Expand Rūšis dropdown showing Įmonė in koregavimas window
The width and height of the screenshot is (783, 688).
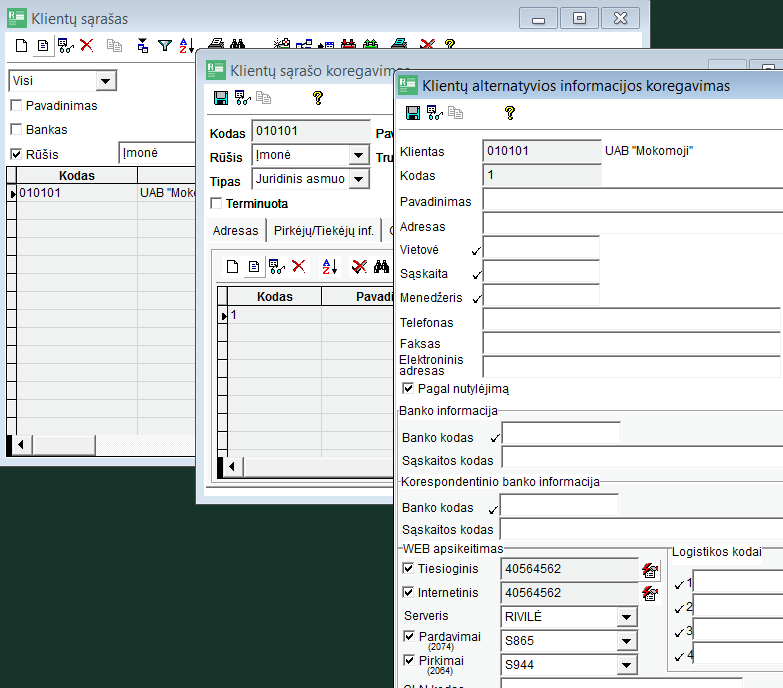(359, 155)
